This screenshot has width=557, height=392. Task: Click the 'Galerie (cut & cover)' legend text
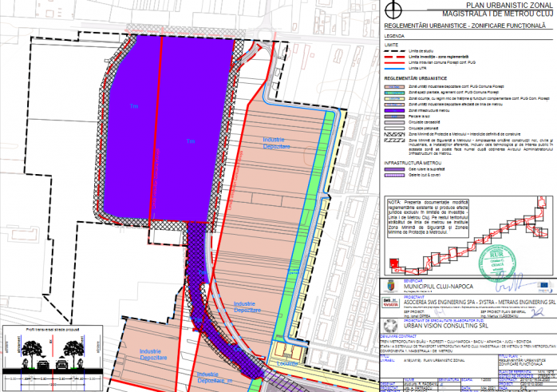(x=425, y=175)
